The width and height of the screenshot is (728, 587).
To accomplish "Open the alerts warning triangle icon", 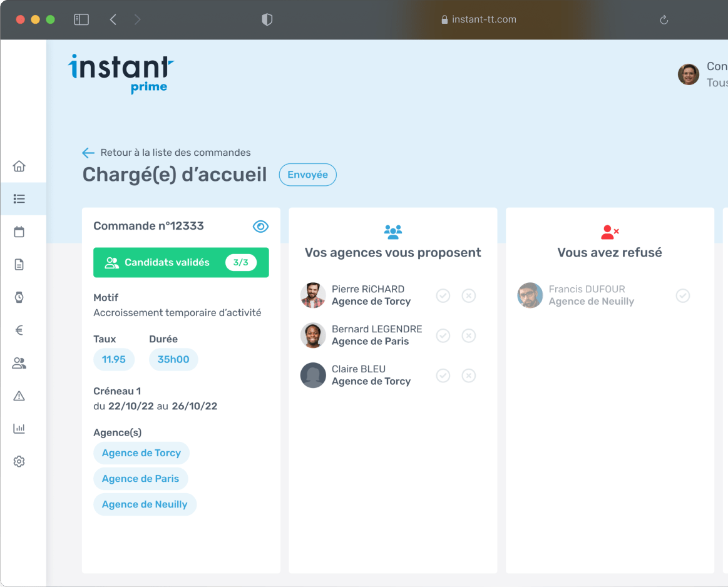I will pos(19,396).
